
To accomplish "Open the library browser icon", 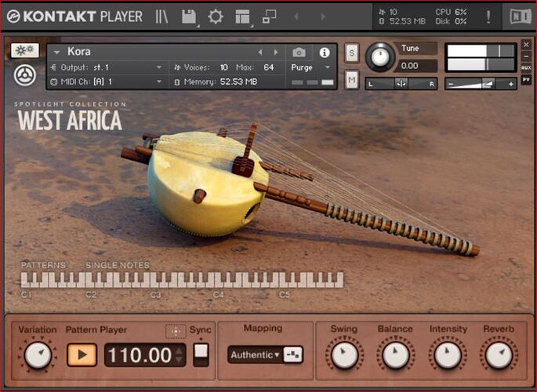I will pos(162,16).
